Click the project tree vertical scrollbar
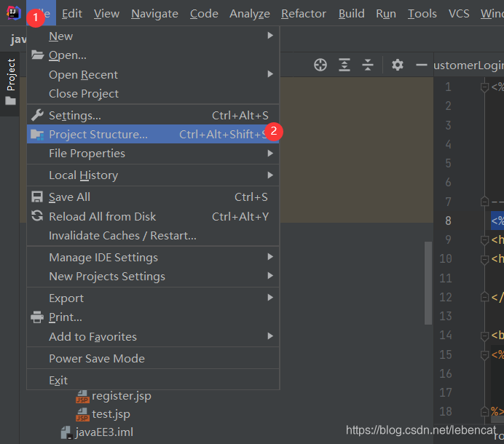This screenshot has height=444, width=504. coord(428,282)
